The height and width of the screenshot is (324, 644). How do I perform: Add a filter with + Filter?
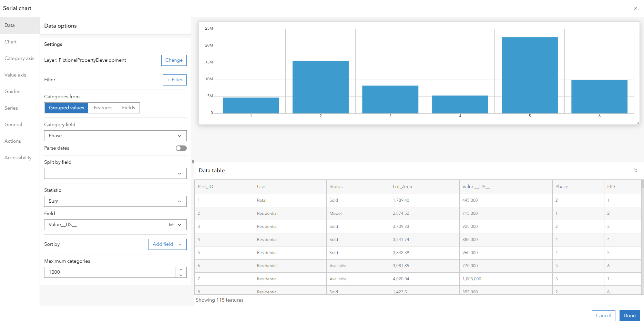[x=175, y=80]
